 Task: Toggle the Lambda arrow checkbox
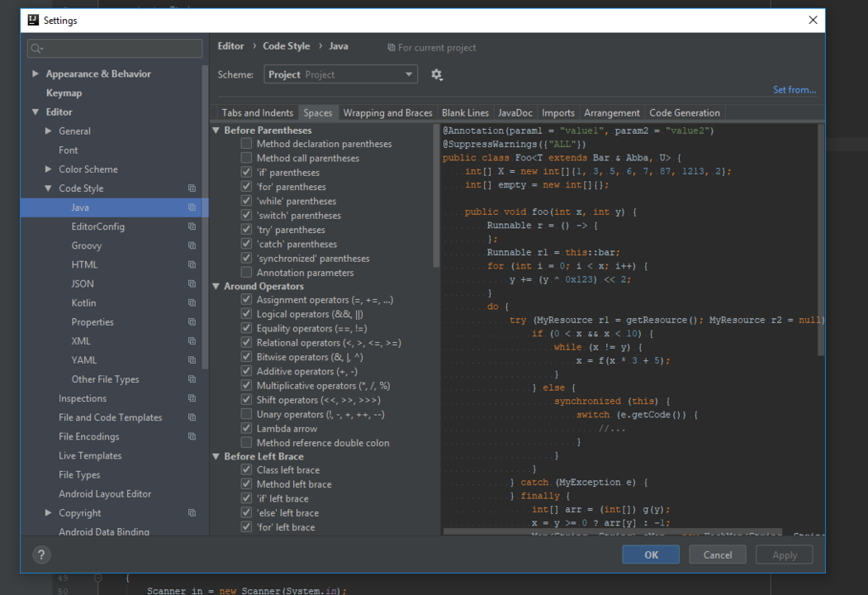[x=246, y=429]
